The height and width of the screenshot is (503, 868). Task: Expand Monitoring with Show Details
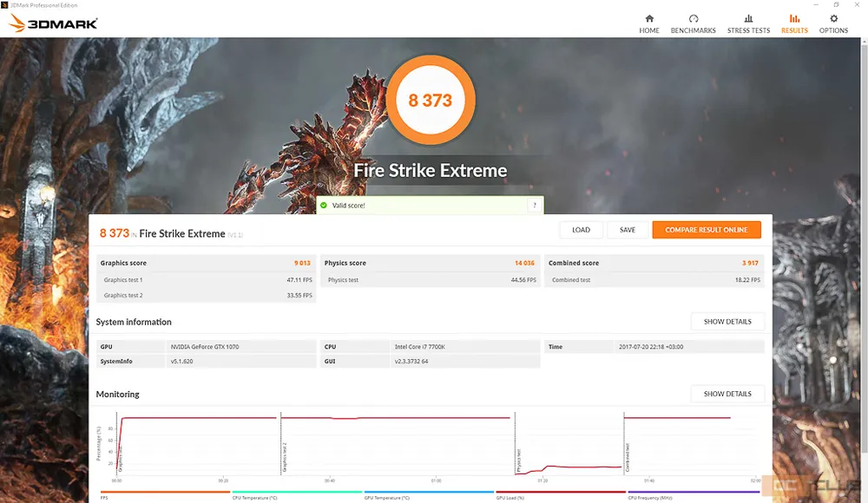[x=727, y=394]
